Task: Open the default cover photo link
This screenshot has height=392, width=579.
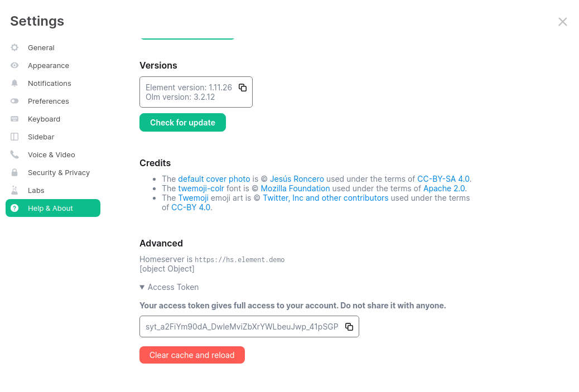Action: (x=214, y=179)
